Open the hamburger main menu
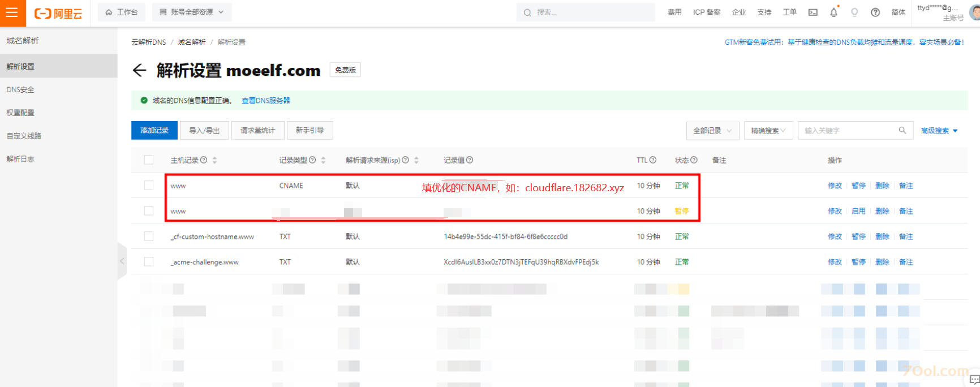 point(12,12)
